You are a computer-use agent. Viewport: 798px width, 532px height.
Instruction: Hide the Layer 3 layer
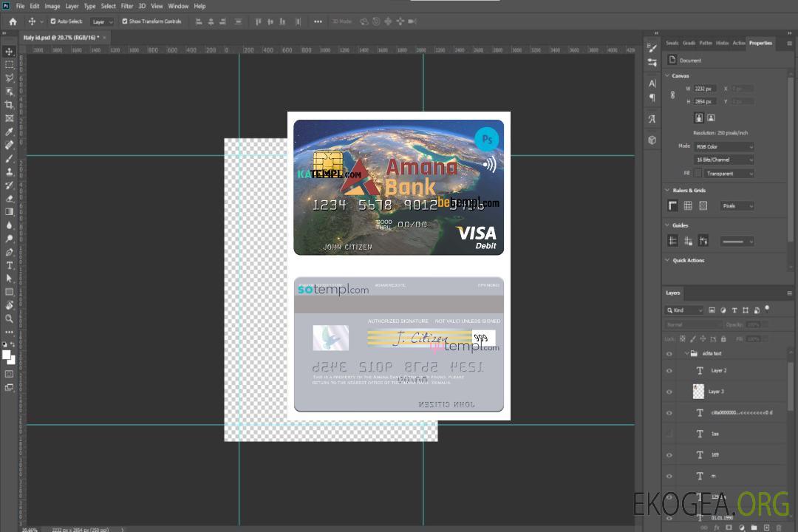pos(669,392)
